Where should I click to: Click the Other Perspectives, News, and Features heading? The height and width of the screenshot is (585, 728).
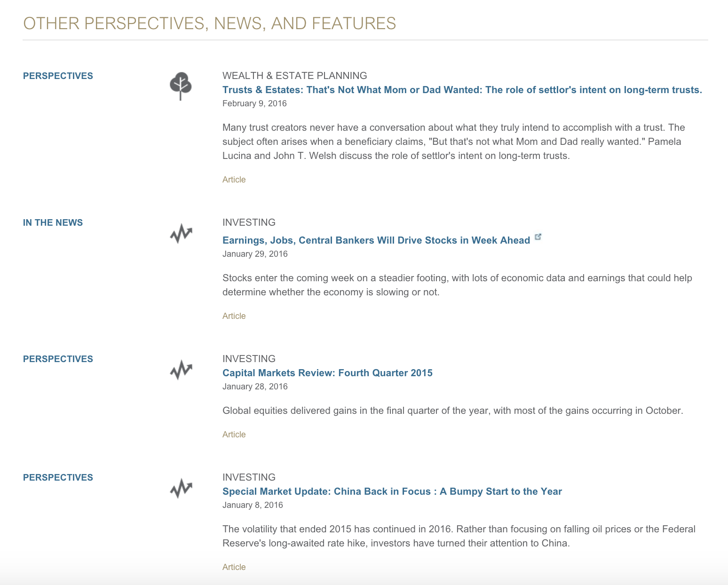(209, 24)
